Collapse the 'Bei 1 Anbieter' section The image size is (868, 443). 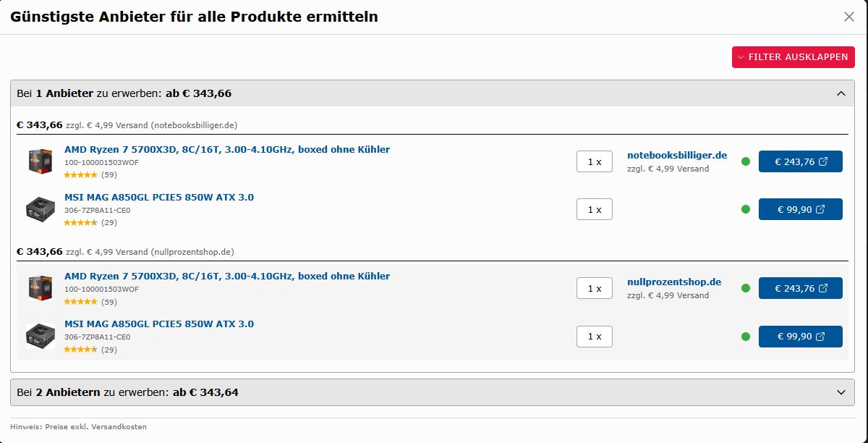click(x=841, y=93)
